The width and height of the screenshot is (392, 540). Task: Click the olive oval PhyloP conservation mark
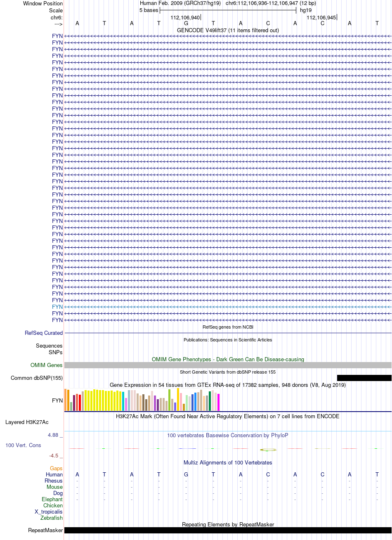268,450
